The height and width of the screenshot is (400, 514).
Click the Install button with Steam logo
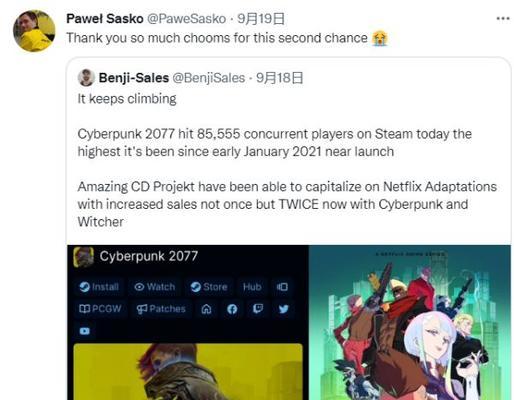tap(99, 287)
